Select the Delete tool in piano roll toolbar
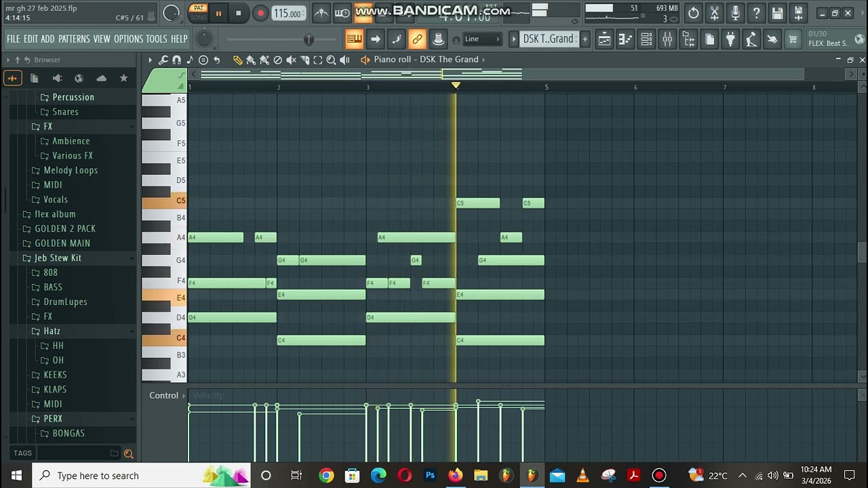The height and width of the screenshot is (488, 868). pyautogui.click(x=277, y=60)
